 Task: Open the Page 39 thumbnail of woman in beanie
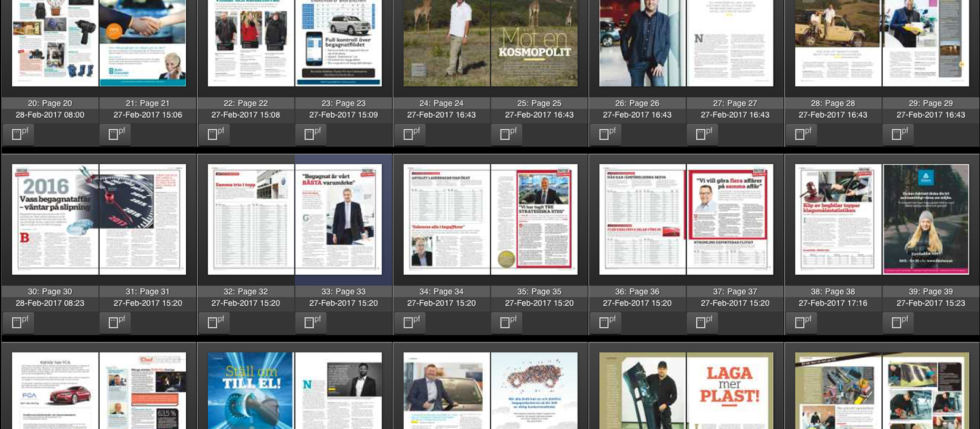coord(925,219)
